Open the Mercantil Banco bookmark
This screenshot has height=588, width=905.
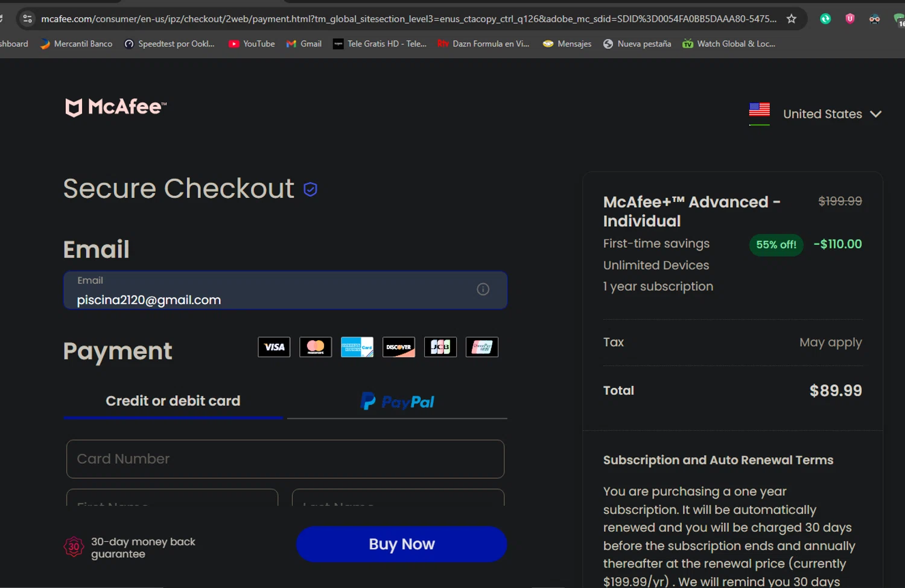(x=76, y=44)
